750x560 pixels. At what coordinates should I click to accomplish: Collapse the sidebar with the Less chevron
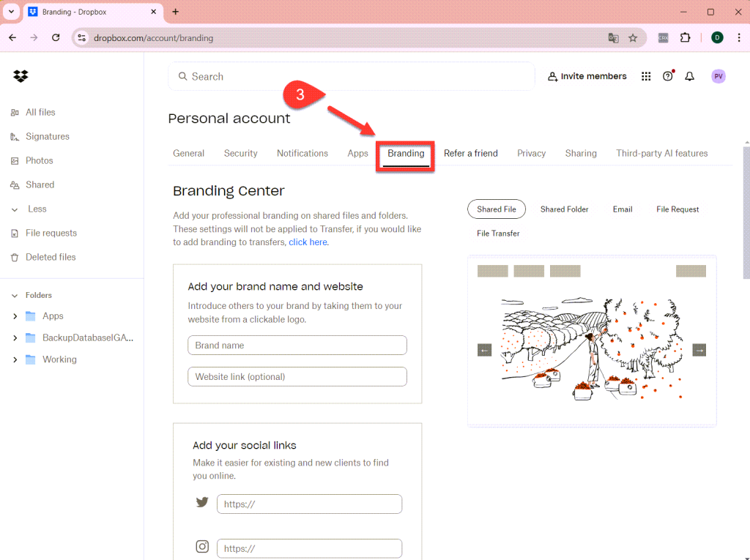pyautogui.click(x=15, y=209)
